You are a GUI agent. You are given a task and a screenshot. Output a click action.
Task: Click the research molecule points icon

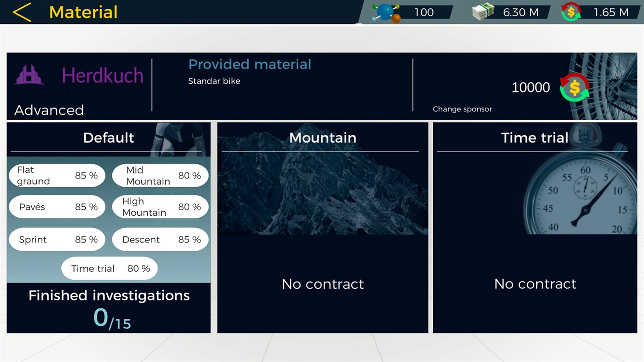click(386, 12)
